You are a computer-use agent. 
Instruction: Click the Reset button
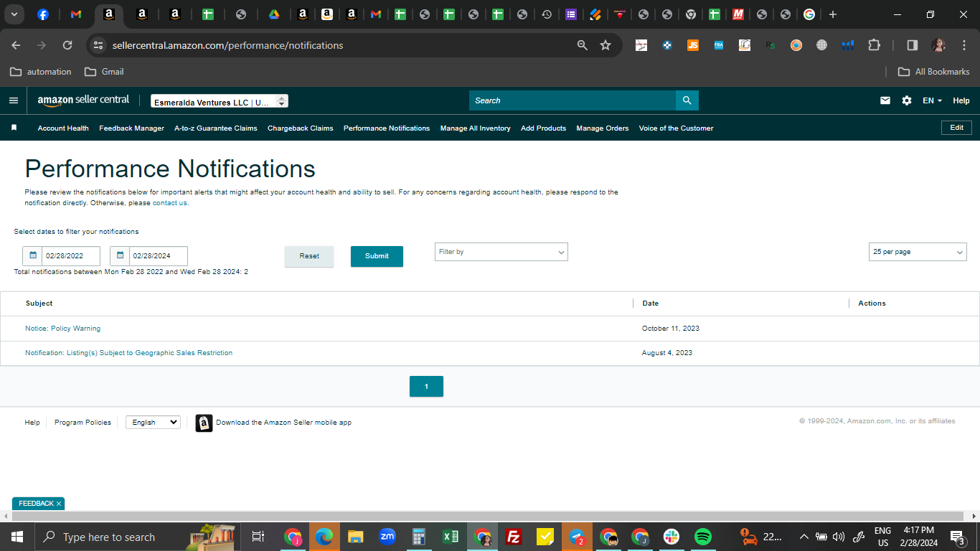(309, 256)
